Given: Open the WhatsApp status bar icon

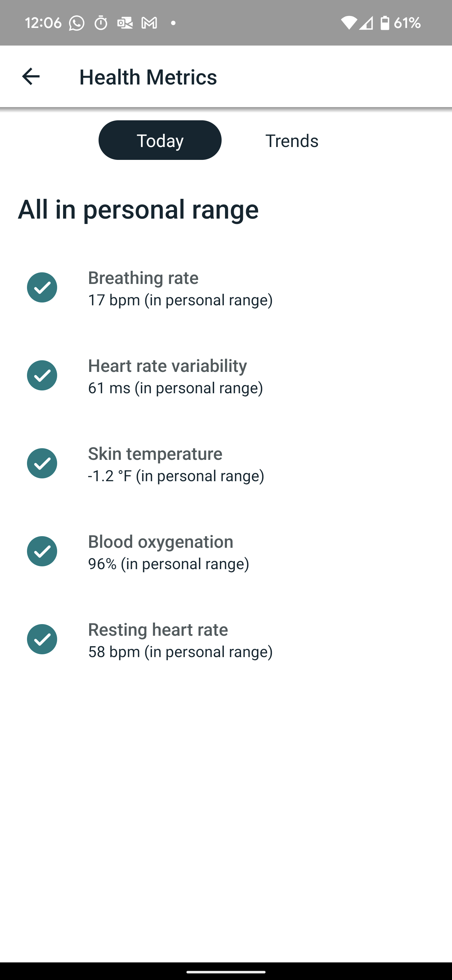Looking at the screenshot, I should coord(76,22).
